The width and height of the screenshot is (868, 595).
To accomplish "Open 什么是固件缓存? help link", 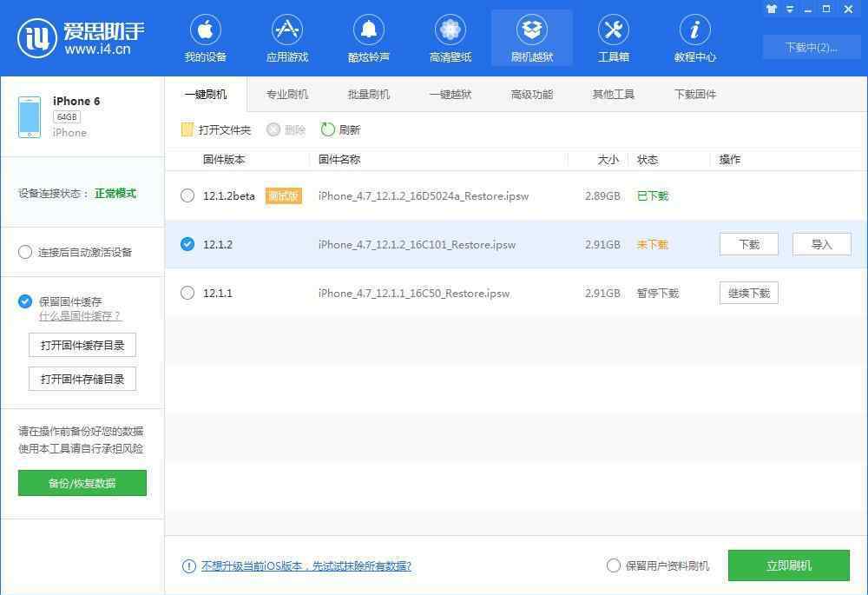I will click(x=80, y=316).
